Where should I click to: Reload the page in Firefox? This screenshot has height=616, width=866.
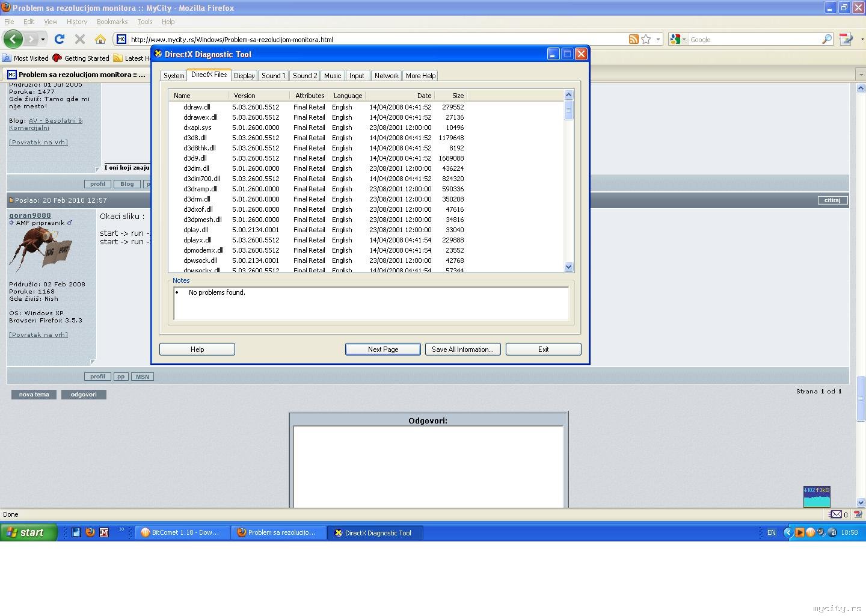click(59, 39)
